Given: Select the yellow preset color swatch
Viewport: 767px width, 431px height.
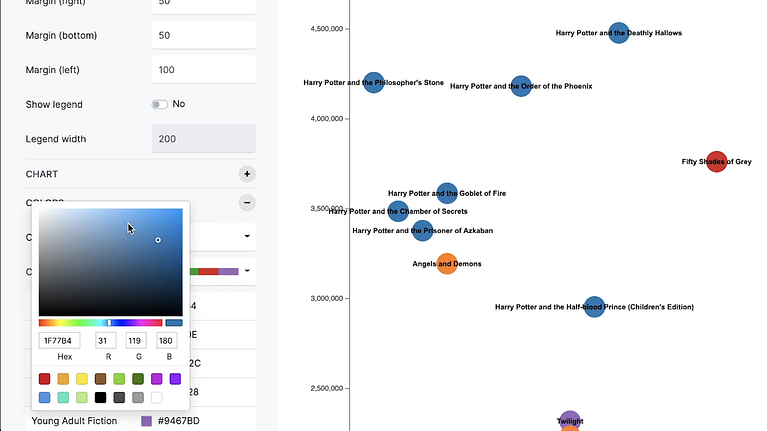Looking at the screenshot, I should 82,379.
